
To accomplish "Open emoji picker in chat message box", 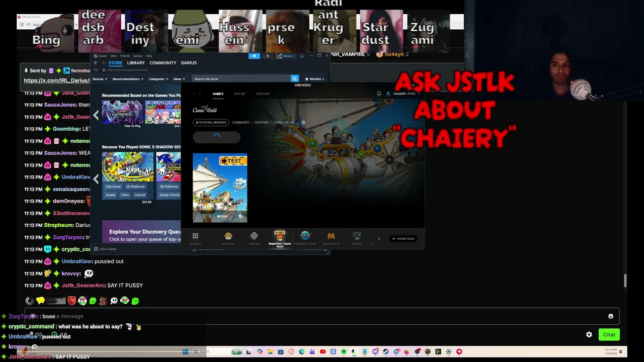I will click(611, 316).
